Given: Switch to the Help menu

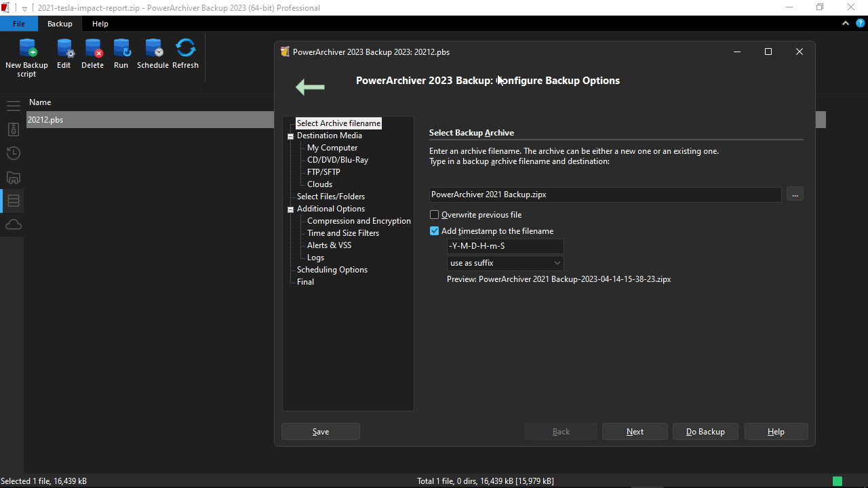Looking at the screenshot, I should point(100,23).
